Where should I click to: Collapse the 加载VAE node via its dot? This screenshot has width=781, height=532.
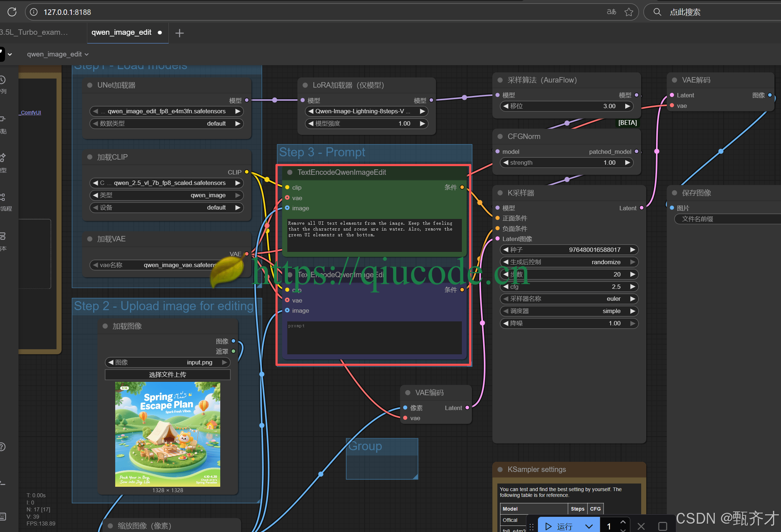click(x=90, y=239)
